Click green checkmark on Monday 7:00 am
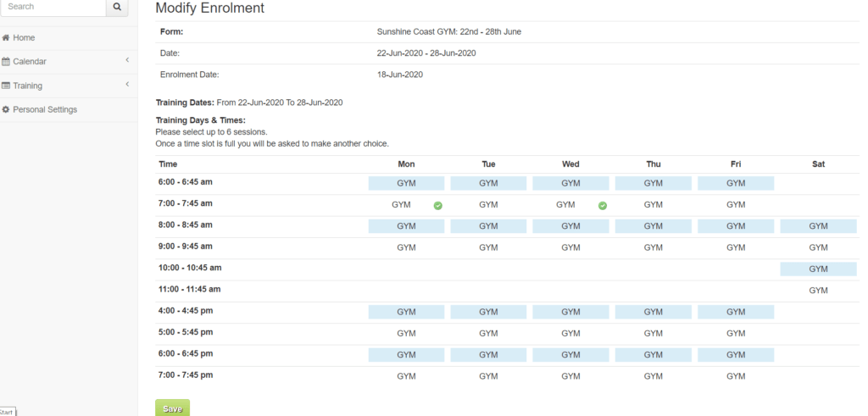 [x=438, y=206]
